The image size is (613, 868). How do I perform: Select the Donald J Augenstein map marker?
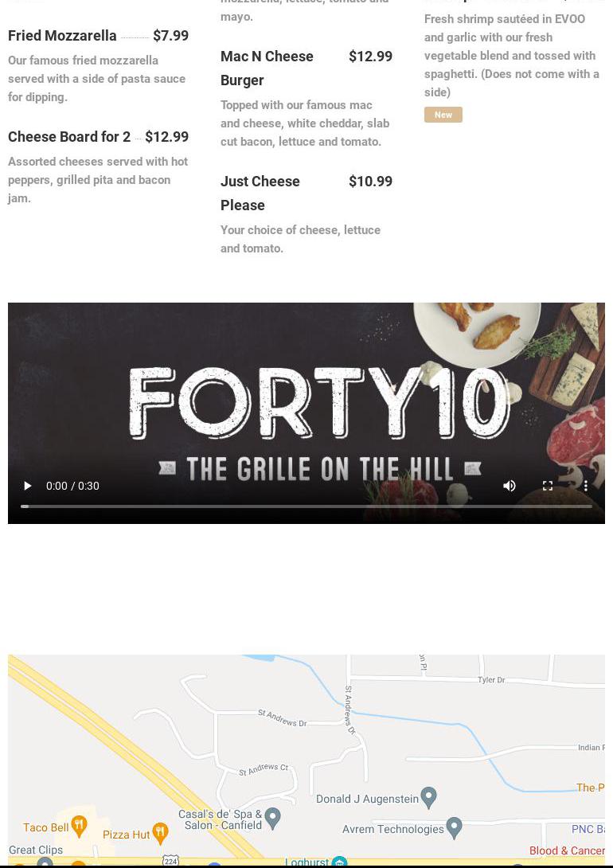pyautogui.click(x=429, y=797)
